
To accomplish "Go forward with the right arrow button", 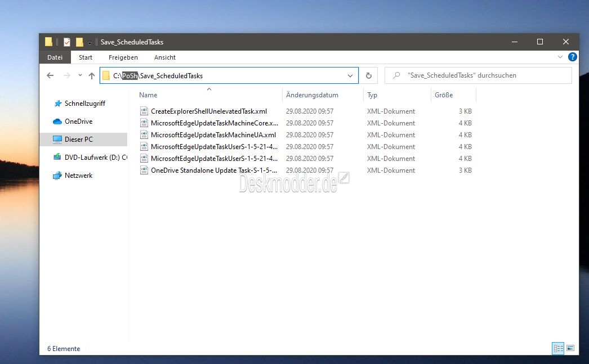I will point(67,75).
